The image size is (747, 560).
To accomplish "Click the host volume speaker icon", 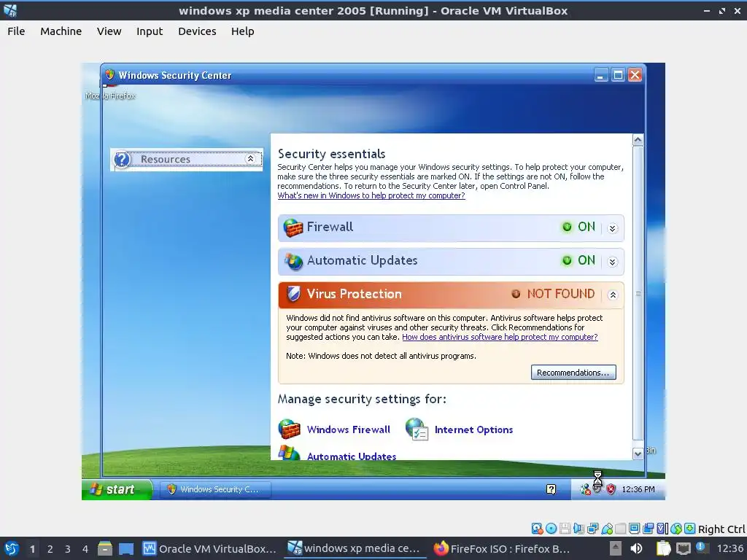I will tap(636, 548).
